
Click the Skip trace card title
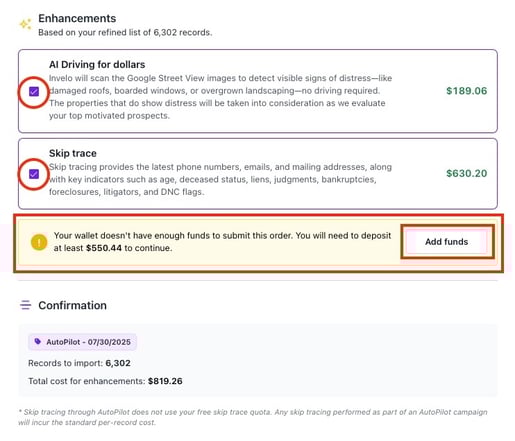(73, 153)
